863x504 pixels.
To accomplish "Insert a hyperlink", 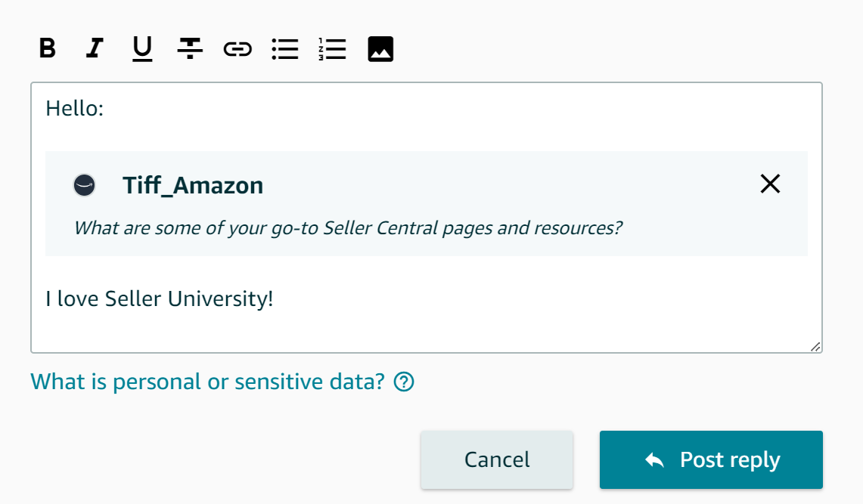I will point(237,49).
